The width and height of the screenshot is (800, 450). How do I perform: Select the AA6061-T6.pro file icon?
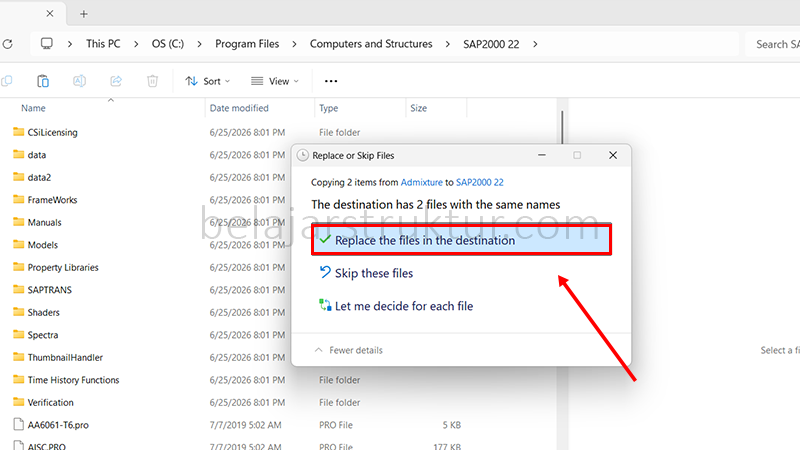(x=19, y=424)
